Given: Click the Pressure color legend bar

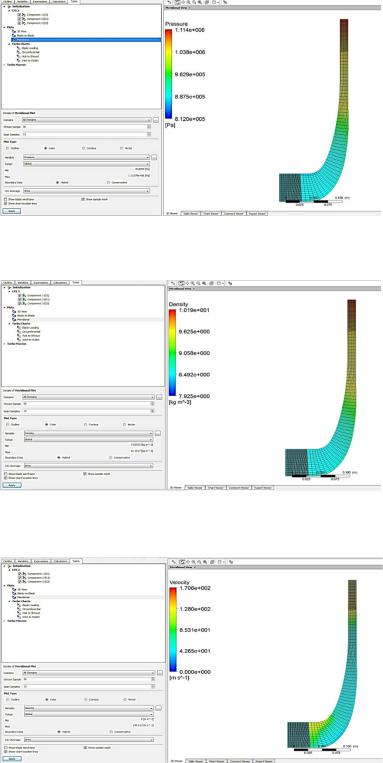Looking at the screenshot, I should click(168, 74).
